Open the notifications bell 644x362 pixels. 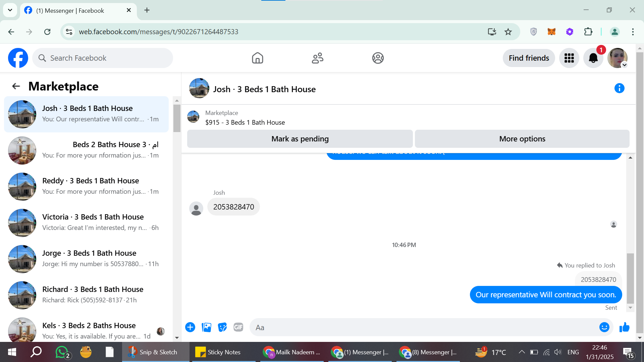[x=593, y=58]
